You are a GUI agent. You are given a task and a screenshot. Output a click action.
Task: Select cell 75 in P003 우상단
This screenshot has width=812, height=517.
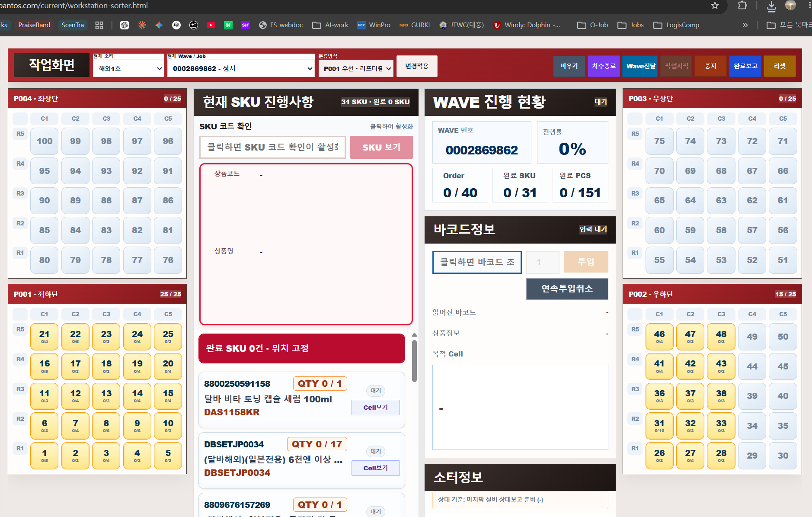tap(659, 141)
